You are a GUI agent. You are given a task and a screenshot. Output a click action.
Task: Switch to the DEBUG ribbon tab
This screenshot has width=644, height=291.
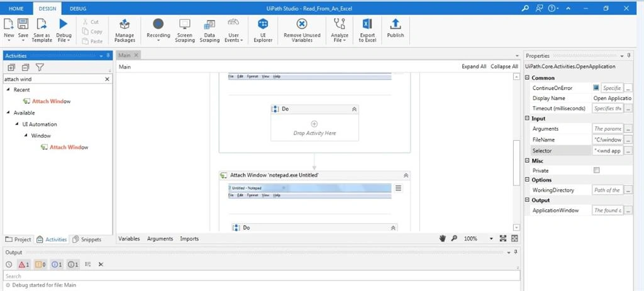tap(78, 8)
